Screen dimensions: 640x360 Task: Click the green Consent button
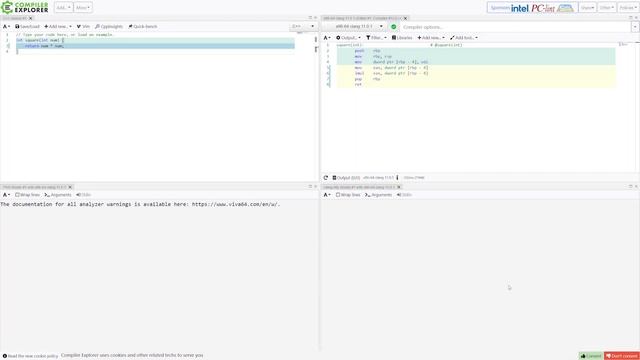click(591, 356)
